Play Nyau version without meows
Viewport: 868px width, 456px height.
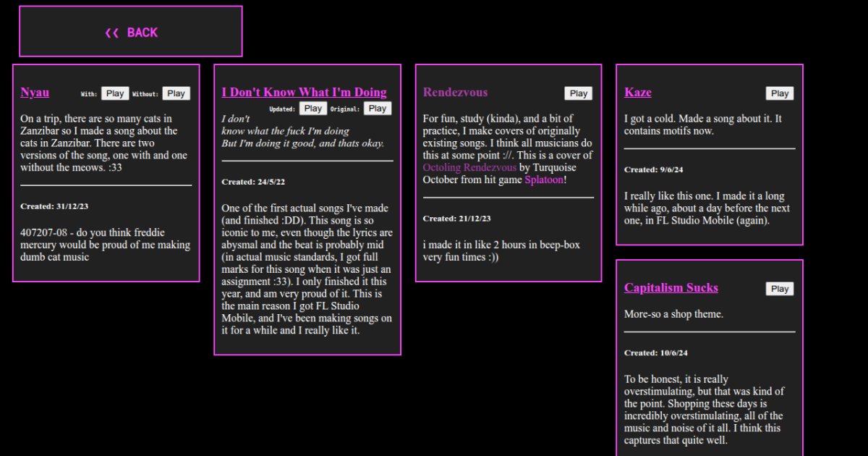(176, 93)
